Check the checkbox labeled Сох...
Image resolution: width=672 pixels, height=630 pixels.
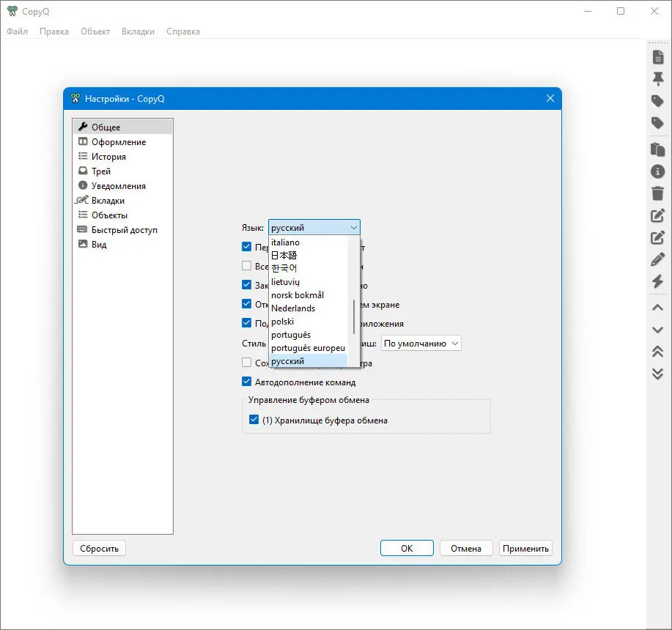[246, 363]
